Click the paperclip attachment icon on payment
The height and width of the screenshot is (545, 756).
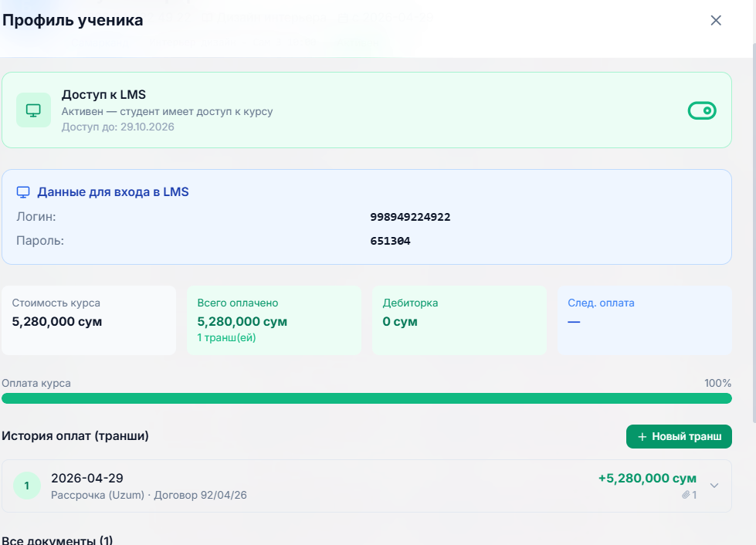click(x=686, y=495)
